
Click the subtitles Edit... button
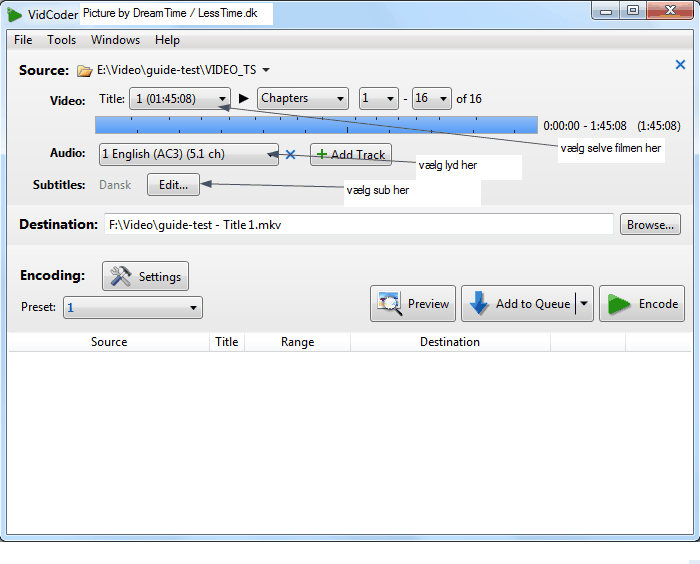tap(173, 184)
